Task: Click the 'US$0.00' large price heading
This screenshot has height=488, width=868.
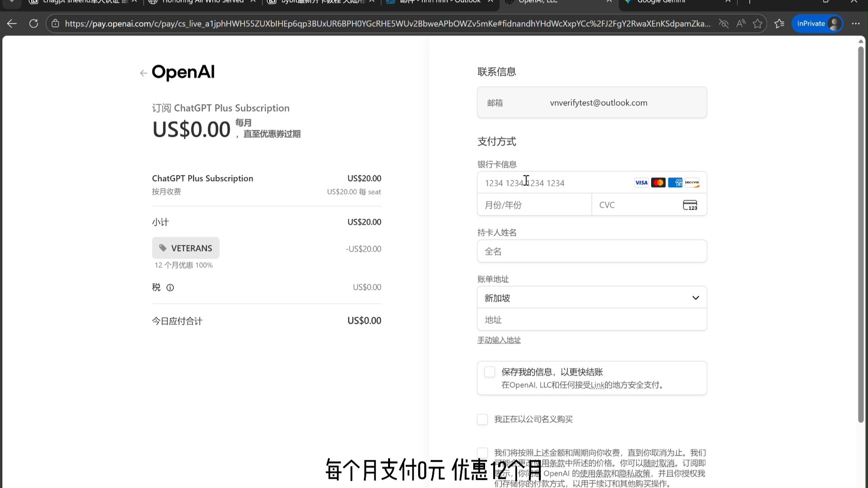Action: tap(191, 129)
